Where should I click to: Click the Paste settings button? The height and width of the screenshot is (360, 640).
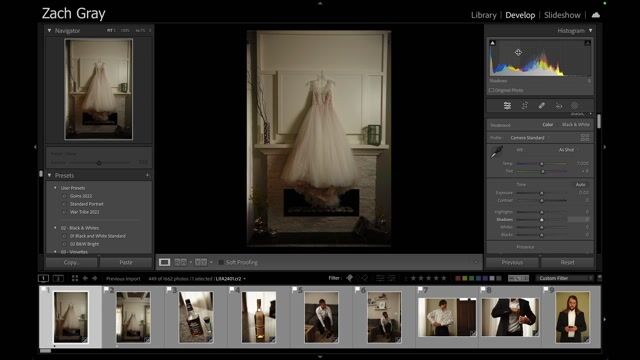[126, 262]
